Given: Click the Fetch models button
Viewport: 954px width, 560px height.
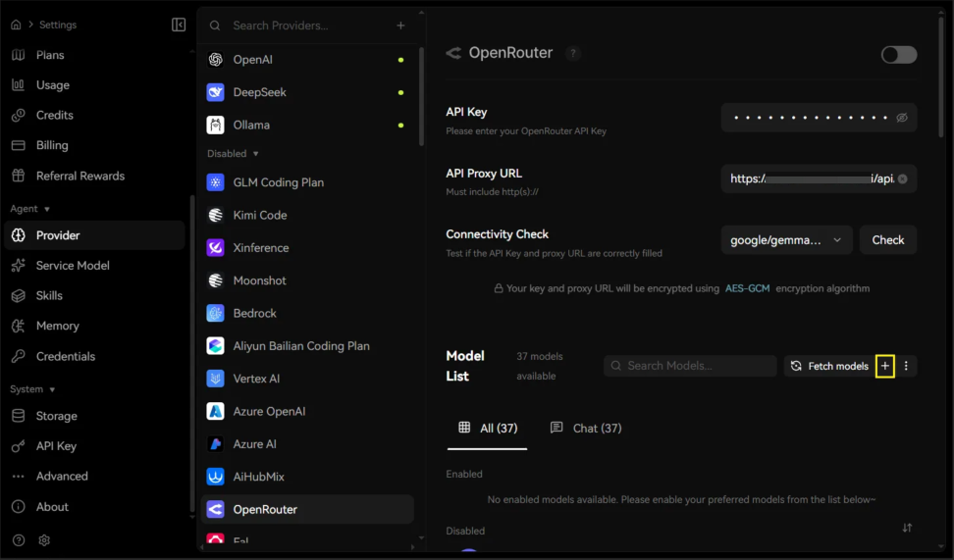Looking at the screenshot, I should coord(829,366).
